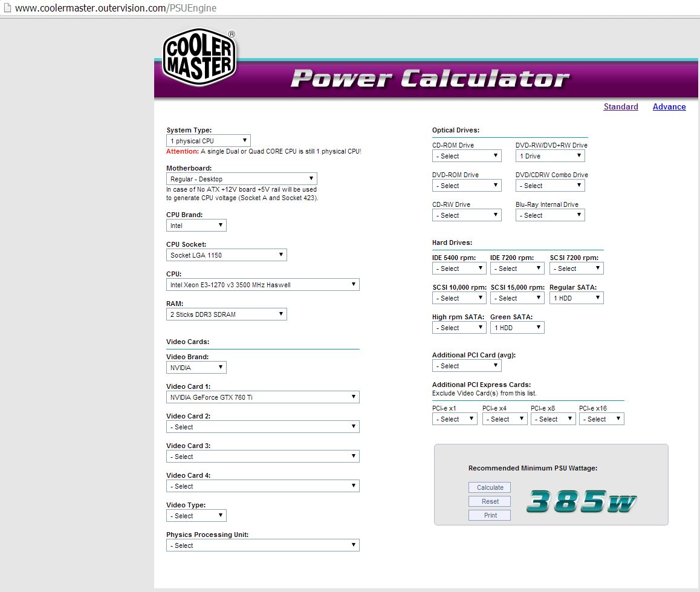700x592 pixels.
Task: Open the IDE 5400 rpm dropdown
Action: tap(459, 268)
